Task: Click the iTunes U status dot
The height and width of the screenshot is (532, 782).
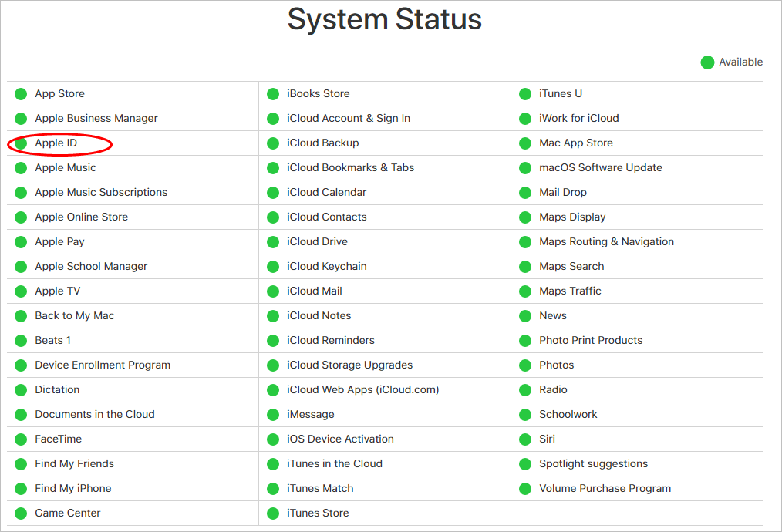Action: click(x=525, y=94)
